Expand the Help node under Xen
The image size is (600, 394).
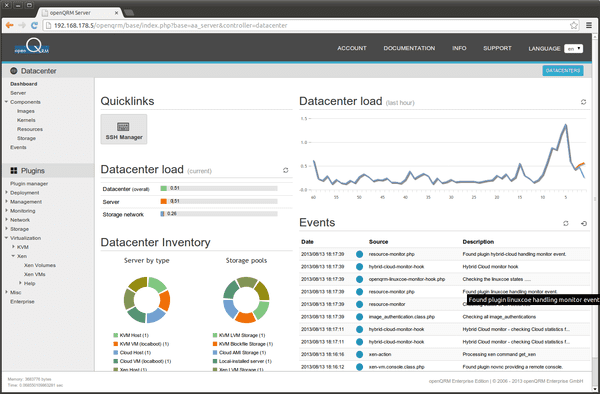(20, 283)
